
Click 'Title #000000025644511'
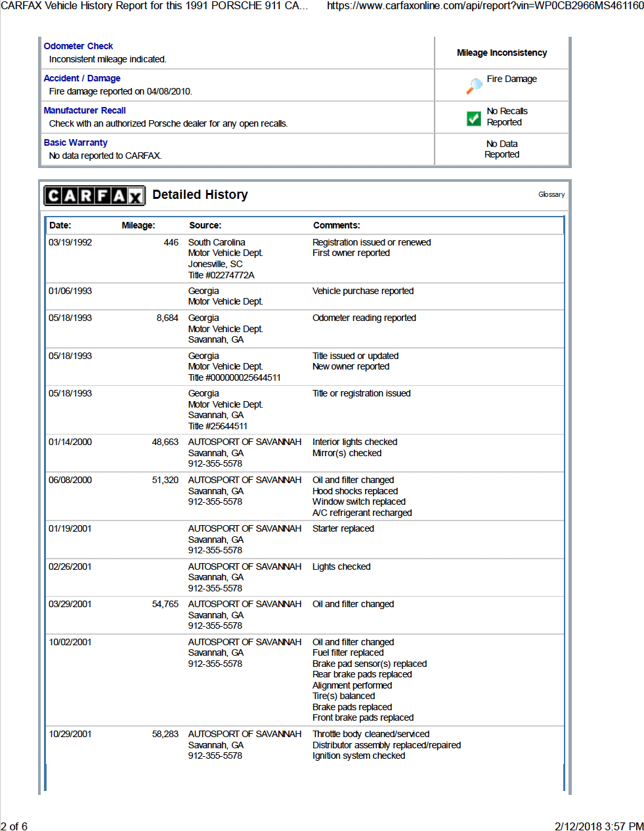point(234,377)
